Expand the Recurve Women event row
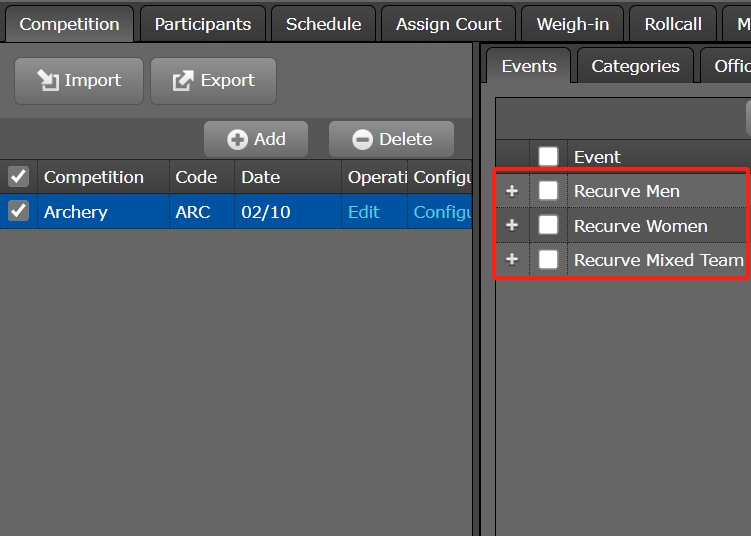The image size is (751, 536). point(512,226)
